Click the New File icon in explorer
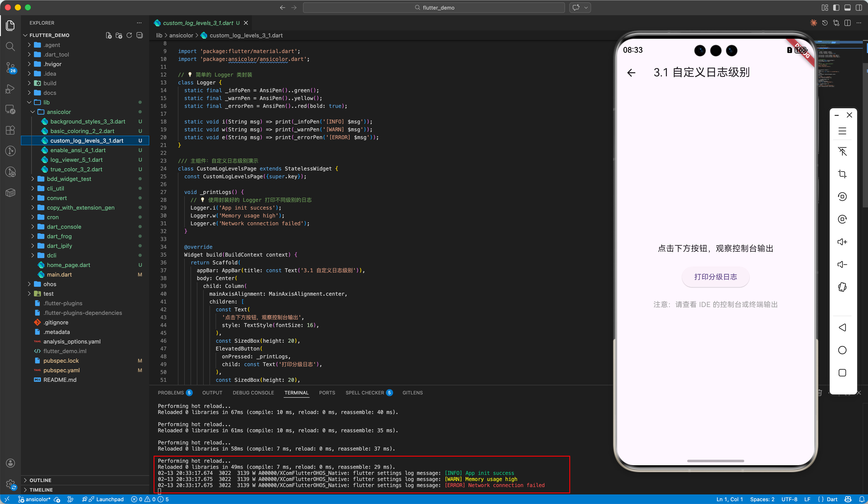868x504 pixels. (109, 35)
